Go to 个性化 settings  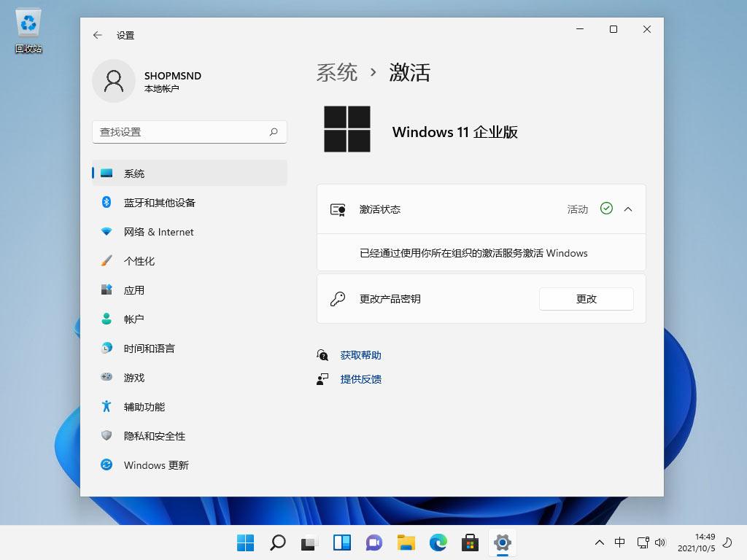139,261
